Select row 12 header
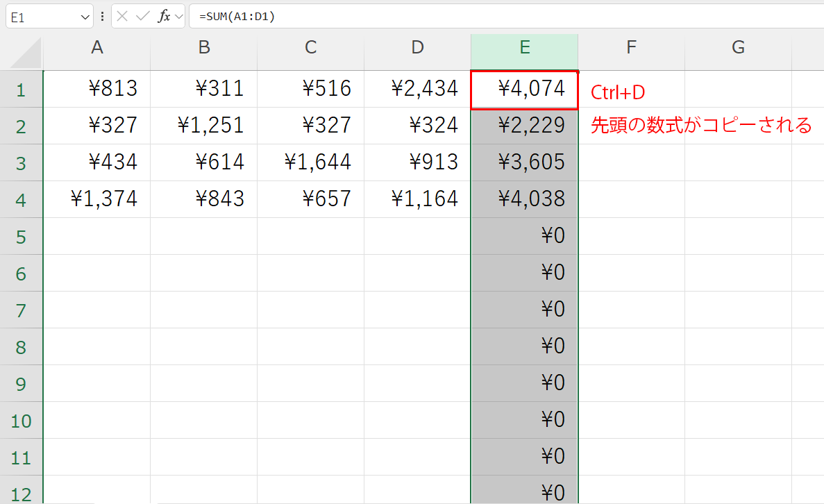This screenshot has height=504, width=824. click(x=22, y=492)
